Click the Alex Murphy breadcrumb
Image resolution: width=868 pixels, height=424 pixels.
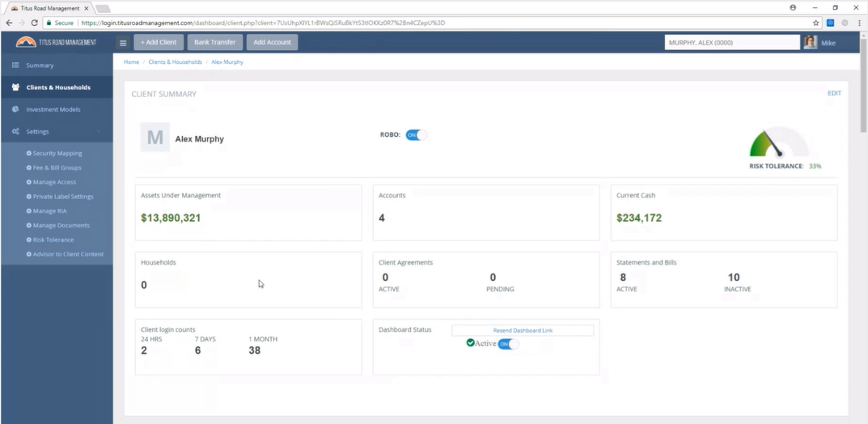(227, 62)
